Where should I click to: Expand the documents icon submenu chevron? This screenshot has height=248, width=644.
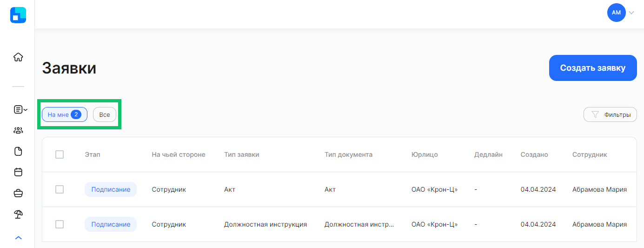26,110
